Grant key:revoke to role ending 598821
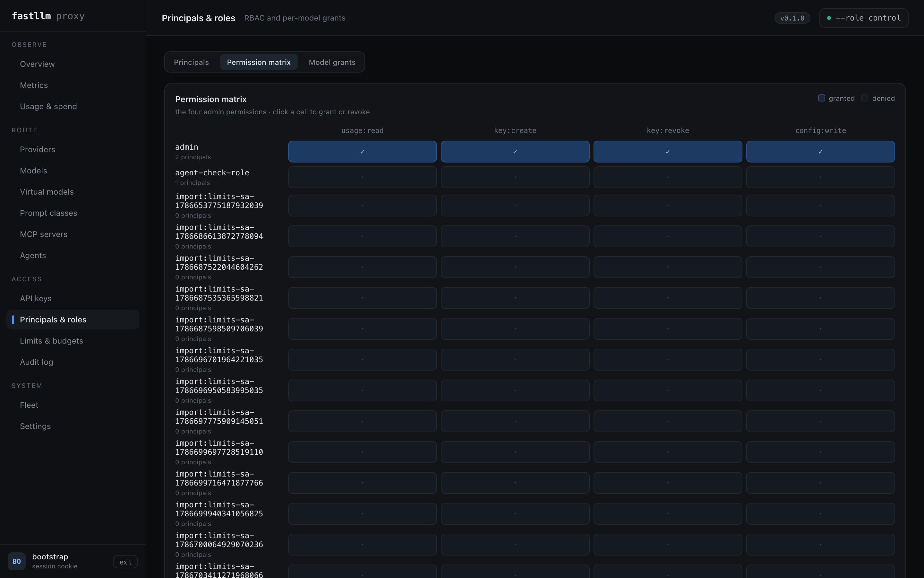Screen dimensions: 924x578 pos(668,298)
